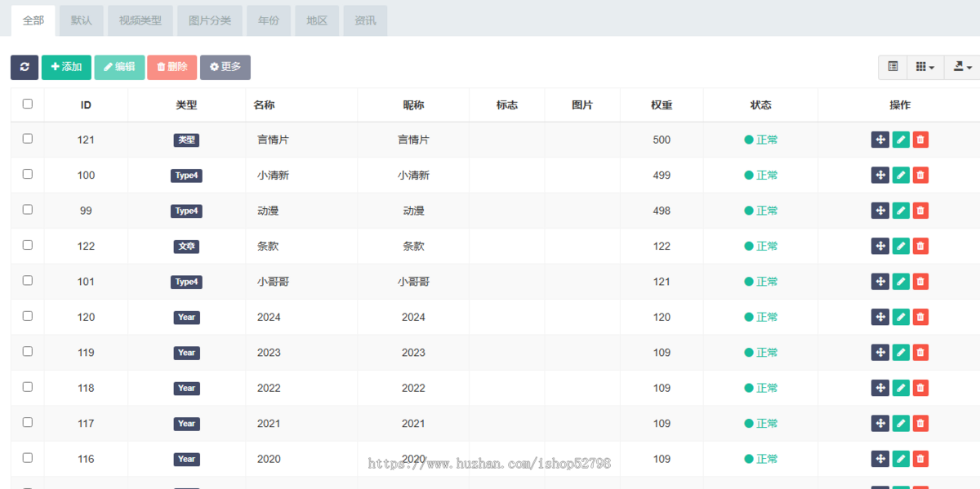Screen dimensions: 980x489
Task: Click the green 添加 add button
Action: [x=66, y=67]
